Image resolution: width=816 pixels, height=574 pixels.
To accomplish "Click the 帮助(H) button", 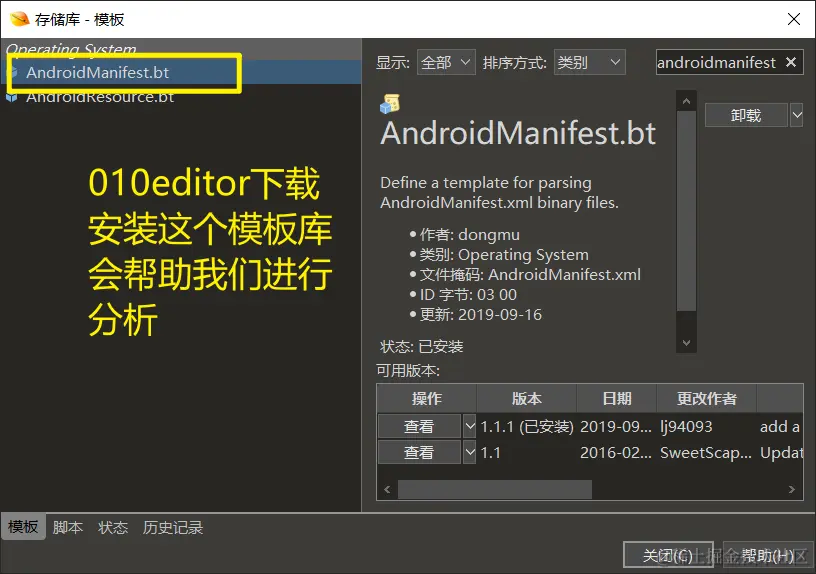I will tap(768, 555).
